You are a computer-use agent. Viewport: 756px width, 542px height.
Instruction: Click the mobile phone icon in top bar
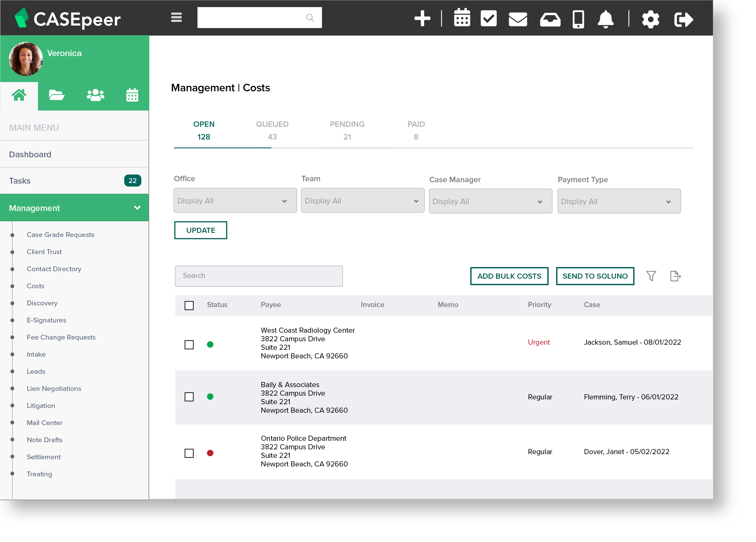(578, 19)
